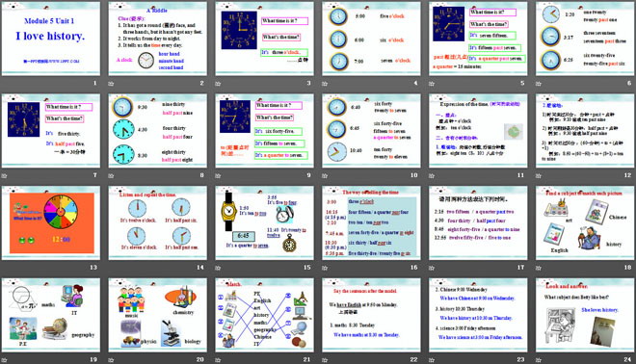
Task: Click the animation star icon below slide 5
Action: tap(432, 84)
